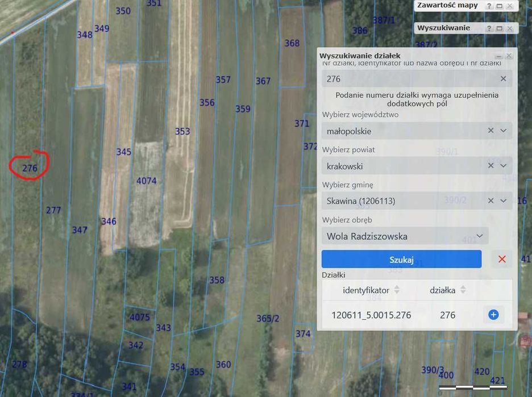This screenshot has height=397, width=532.
Task: Open the Wola Radziszowska obręb dropdown
Action: click(x=479, y=236)
